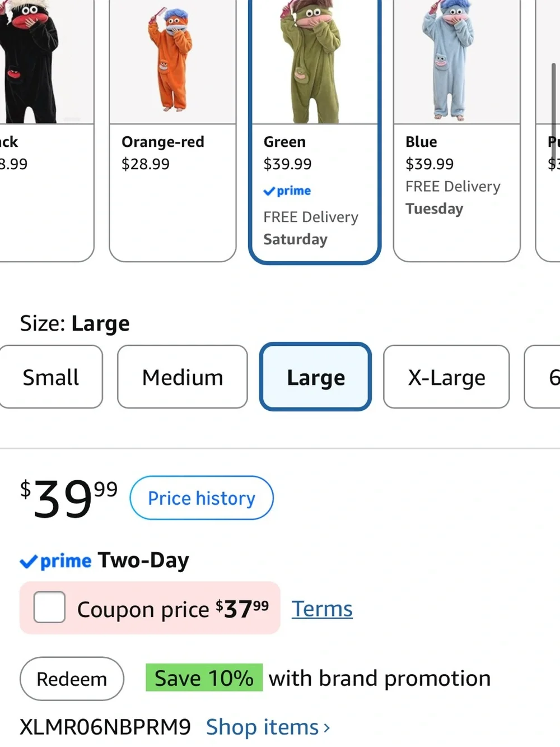This screenshot has width=560, height=747.
Task: Click the prime checkmark logo in Green card
Action: click(287, 191)
